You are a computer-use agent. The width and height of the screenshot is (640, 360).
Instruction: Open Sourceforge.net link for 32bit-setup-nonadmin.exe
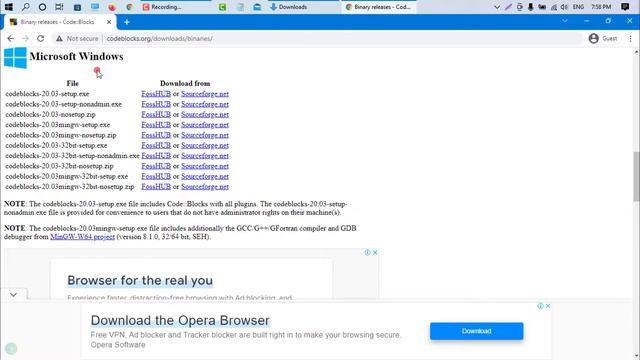point(205,156)
